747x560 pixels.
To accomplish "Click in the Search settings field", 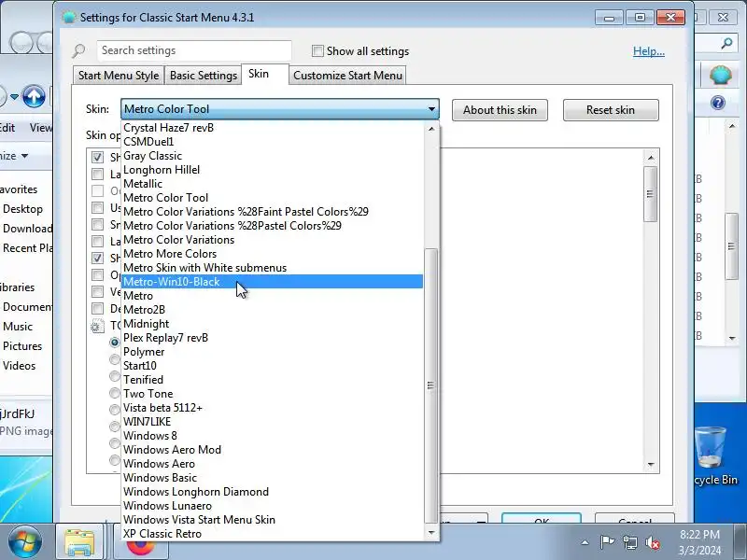I will [x=194, y=50].
